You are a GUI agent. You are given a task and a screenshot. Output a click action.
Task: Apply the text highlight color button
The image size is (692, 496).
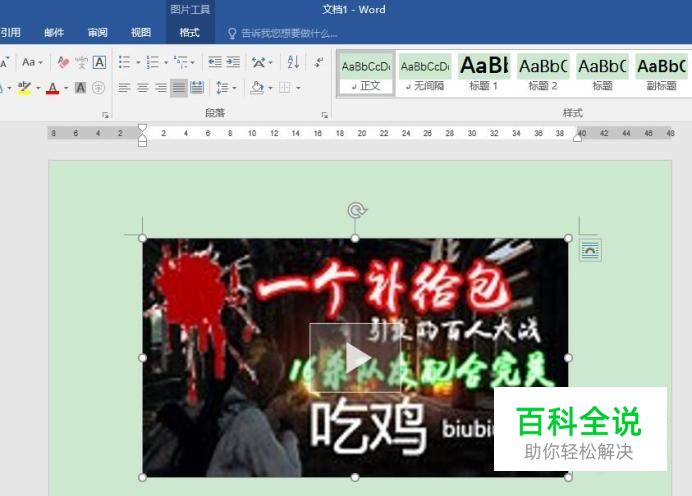tap(24, 88)
